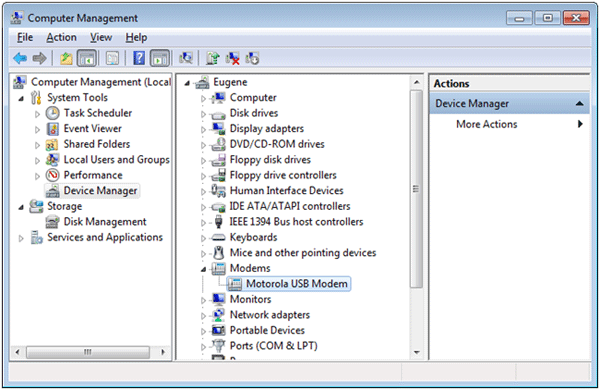
Task: Click console tree scrollbar right arrow
Action: (163, 352)
